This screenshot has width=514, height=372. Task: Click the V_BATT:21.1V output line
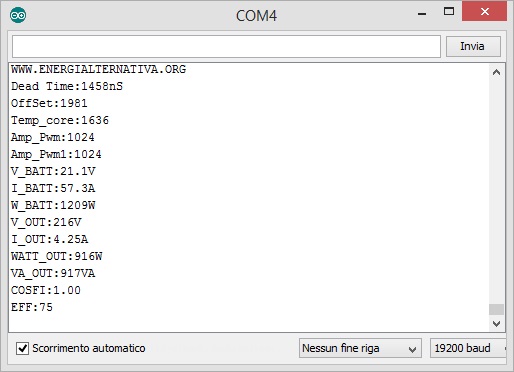pyautogui.click(x=53, y=171)
